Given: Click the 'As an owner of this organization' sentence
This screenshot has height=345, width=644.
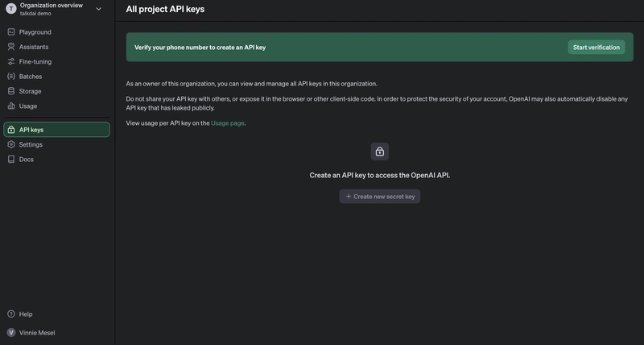Looking at the screenshot, I should (251, 84).
